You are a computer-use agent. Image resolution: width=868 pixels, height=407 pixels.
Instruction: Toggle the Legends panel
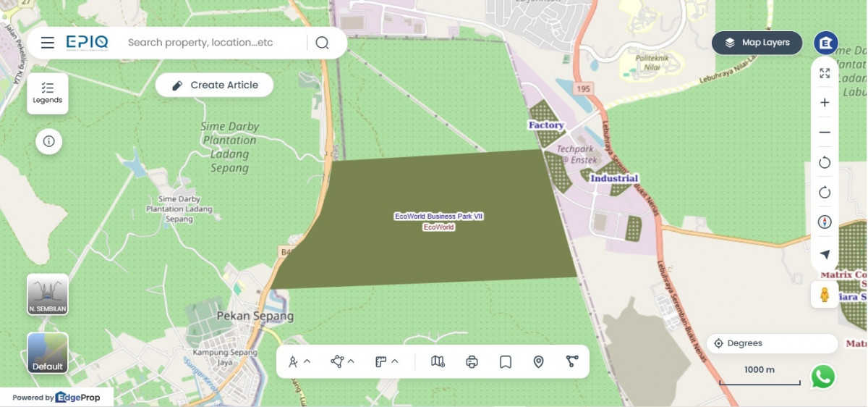click(48, 93)
